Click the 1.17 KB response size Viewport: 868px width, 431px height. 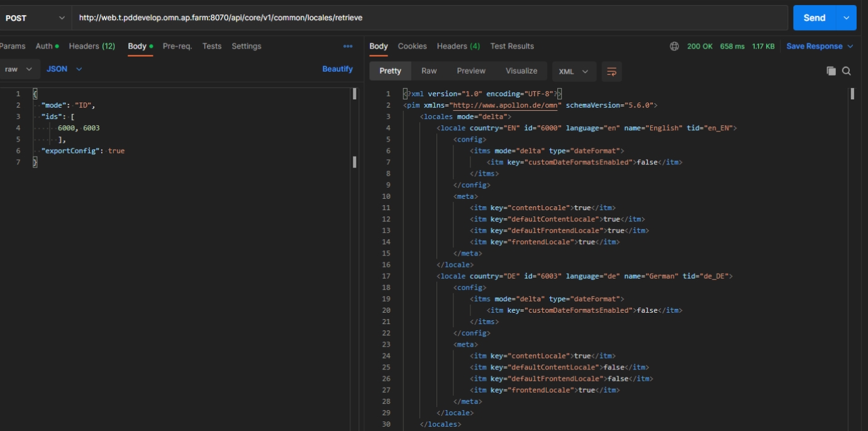click(x=763, y=46)
